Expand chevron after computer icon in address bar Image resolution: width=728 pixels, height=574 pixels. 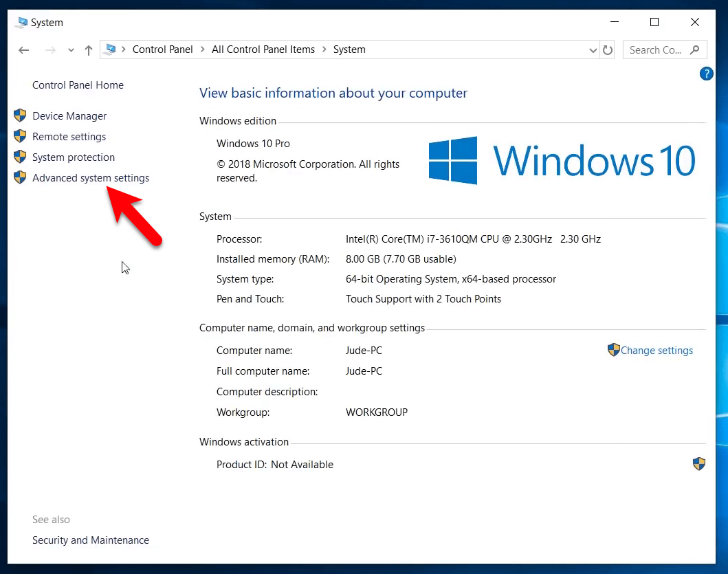pyautogui.click(x=124, y=49)
